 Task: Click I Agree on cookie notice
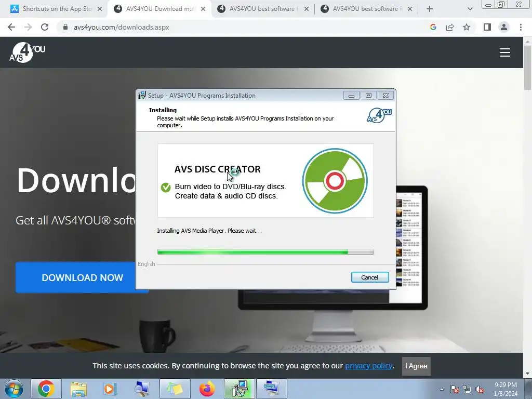click(416, 366)
